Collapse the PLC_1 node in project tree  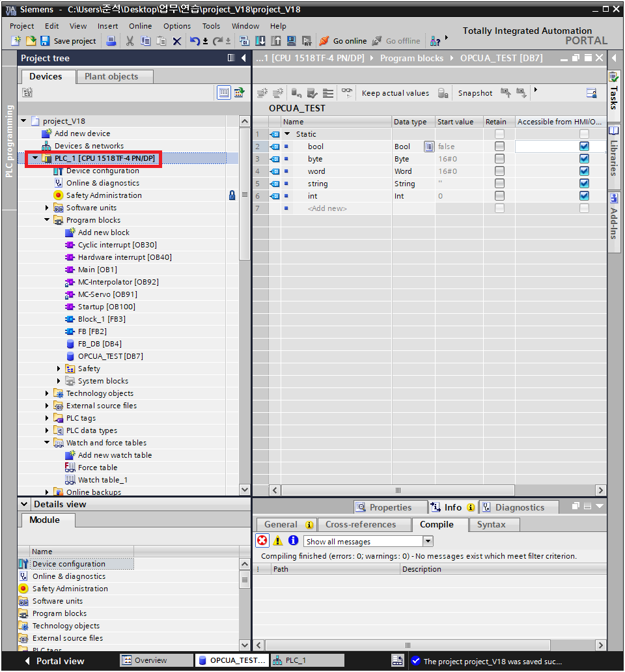click(x=35, y=158)
